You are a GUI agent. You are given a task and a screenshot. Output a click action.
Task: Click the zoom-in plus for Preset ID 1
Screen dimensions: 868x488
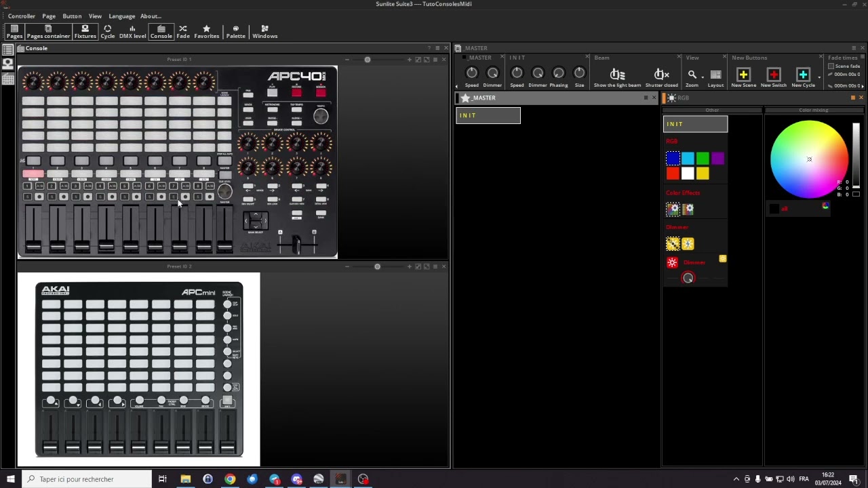[x=409, y=60]
